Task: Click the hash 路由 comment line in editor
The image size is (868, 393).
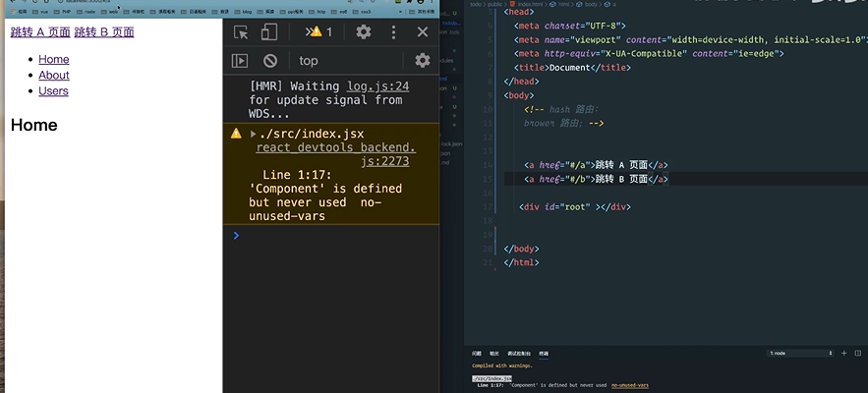Action: pos(561,110)
